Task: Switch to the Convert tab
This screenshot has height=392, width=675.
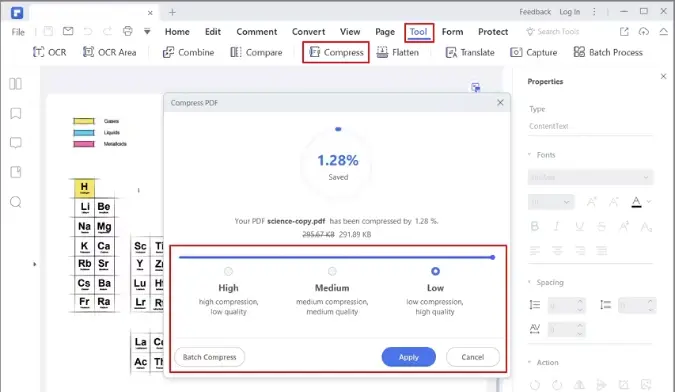Action: (308, 31)
